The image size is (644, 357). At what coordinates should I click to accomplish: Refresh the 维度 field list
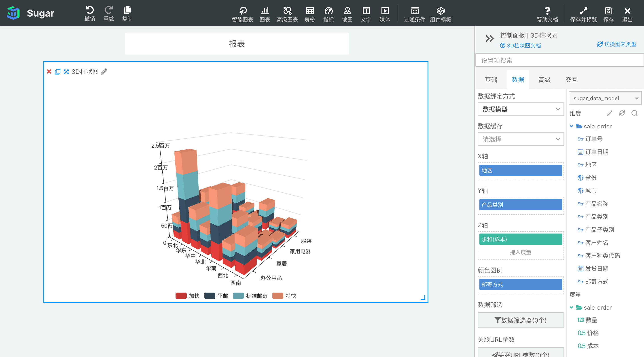(x=622, y=113)
